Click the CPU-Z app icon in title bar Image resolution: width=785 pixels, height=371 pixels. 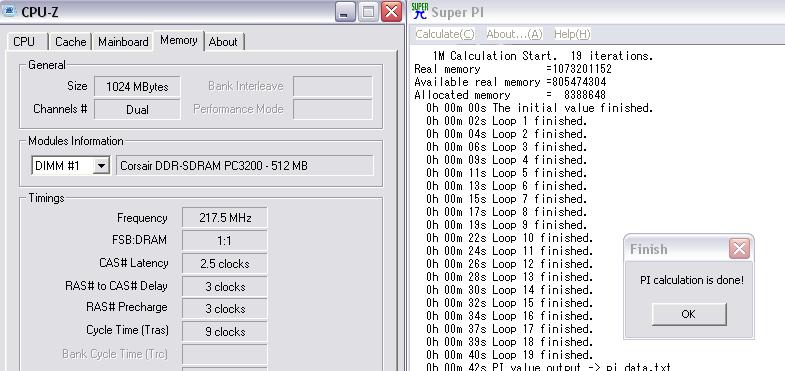[x=9, y=11]
